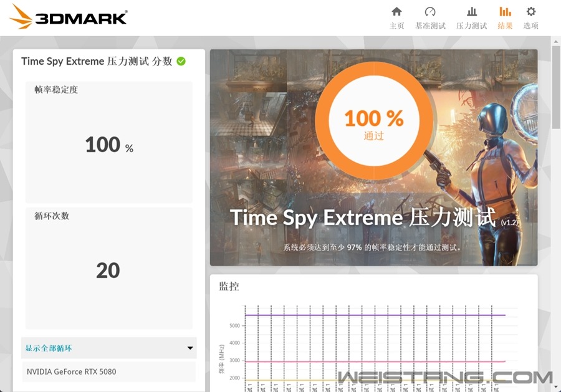The height and width of the screenshot is (392, 561).
Task: Click the 频率 (MHz) axis title
Action: (x=222, y=359)
